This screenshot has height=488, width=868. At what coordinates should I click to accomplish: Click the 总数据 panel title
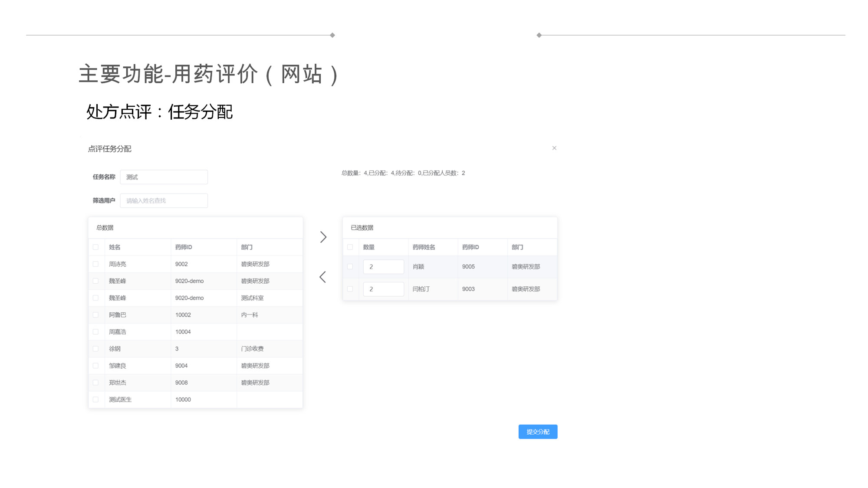(x=105, y=228)
